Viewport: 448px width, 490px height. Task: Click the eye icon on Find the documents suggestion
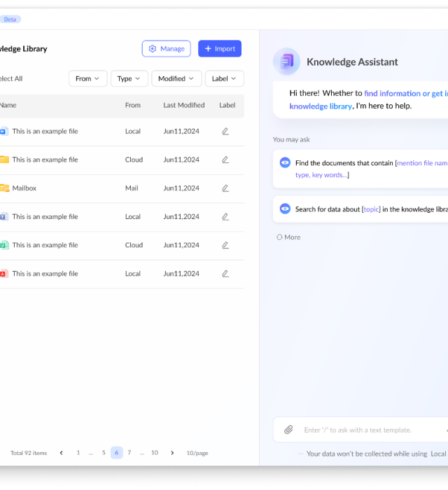tap(285, 162)
